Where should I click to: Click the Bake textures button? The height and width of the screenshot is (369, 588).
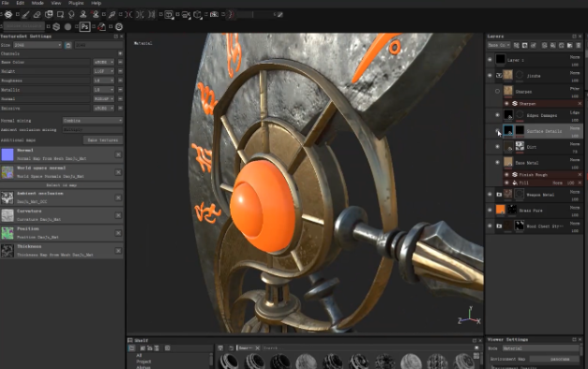pyautogui.click(x=103, y=140)
